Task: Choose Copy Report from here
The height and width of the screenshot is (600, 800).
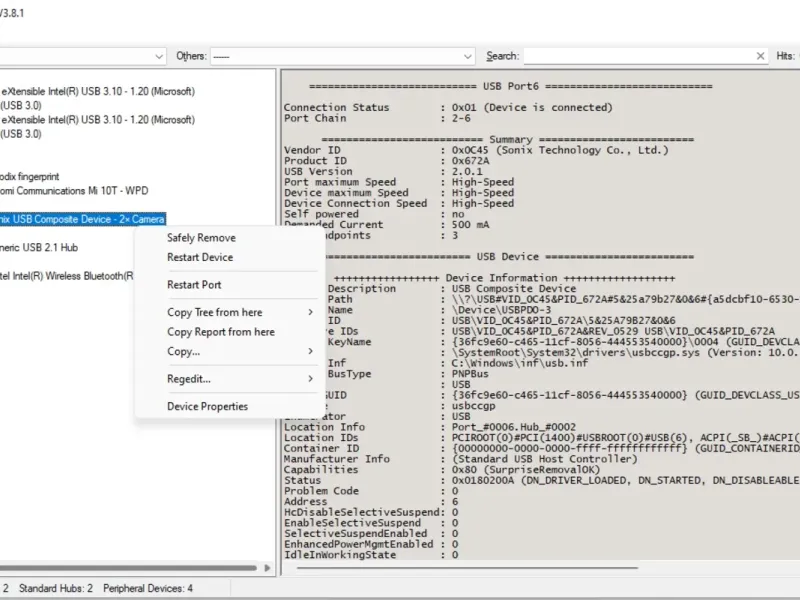Action: click(220, 332)
